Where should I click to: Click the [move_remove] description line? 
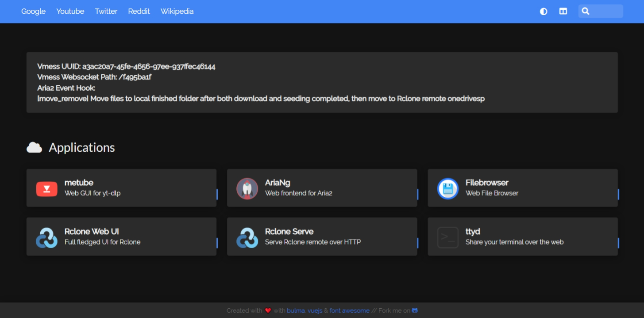(x=261, y=99)
